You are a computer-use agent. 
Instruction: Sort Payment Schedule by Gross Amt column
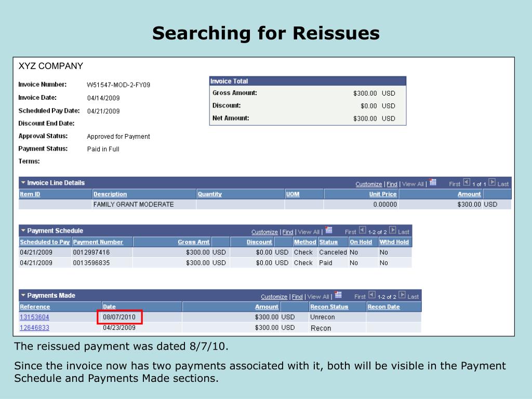193,242
